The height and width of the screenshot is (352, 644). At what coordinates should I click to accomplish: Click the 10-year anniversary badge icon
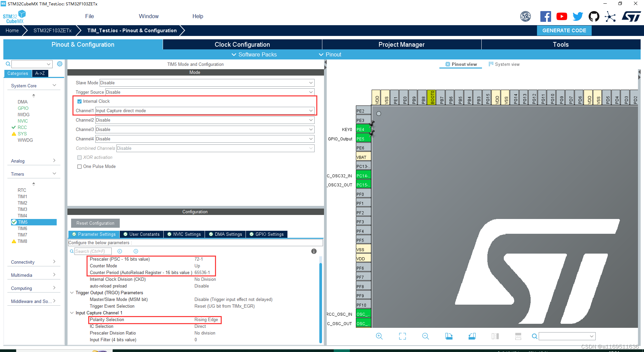(x=526, y=16)
